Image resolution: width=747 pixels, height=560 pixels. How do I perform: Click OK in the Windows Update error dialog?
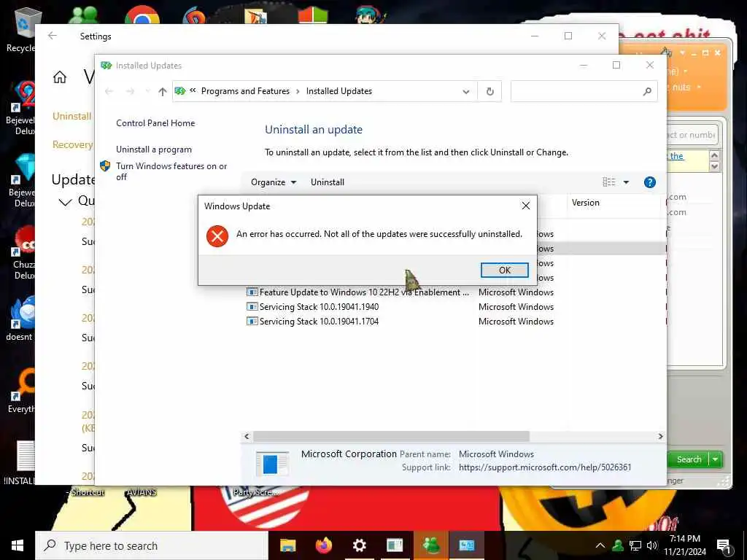coord(505,270)
